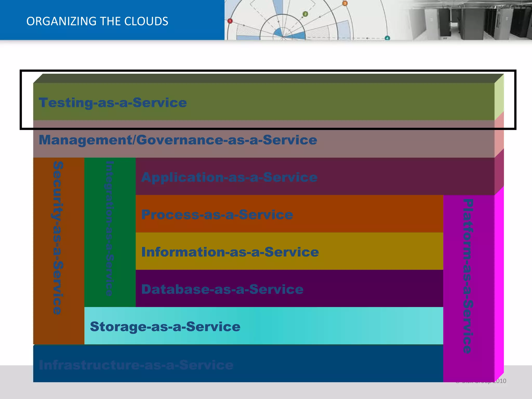532x399 pixels.
Task: Select the Information-as-a-Service label
Action: tap(230, 252)
